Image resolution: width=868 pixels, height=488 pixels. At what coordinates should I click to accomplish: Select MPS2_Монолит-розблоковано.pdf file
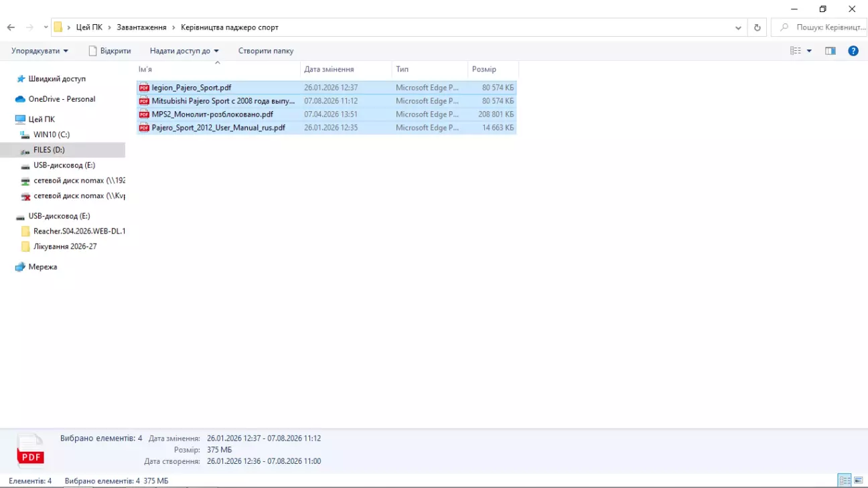pos(327,114)
